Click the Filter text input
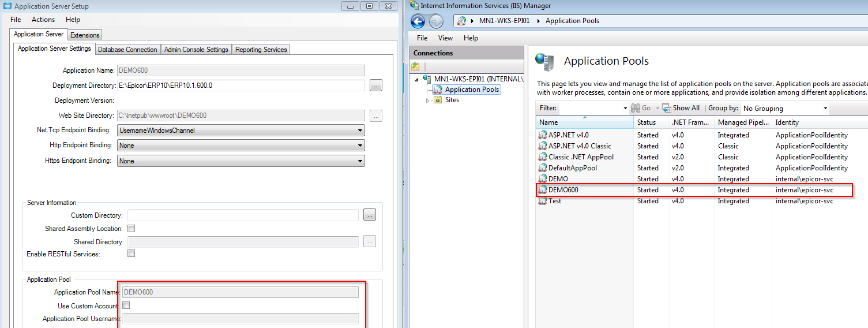868x328 pixels. pyautogui.click(x=591, y=108)
